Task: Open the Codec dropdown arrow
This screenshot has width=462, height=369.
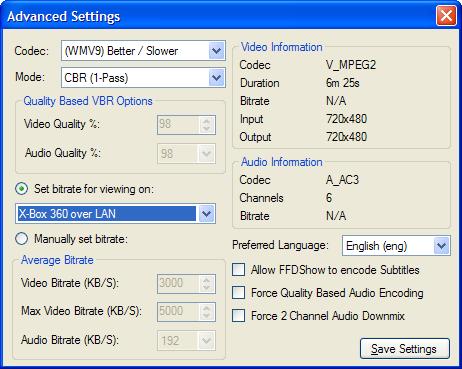Action: pyautogui.click(x=217, y=51)
